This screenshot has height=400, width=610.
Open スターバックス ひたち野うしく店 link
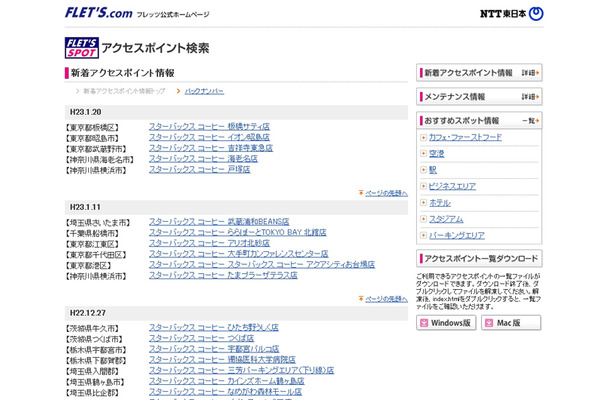tap(214, 327)
